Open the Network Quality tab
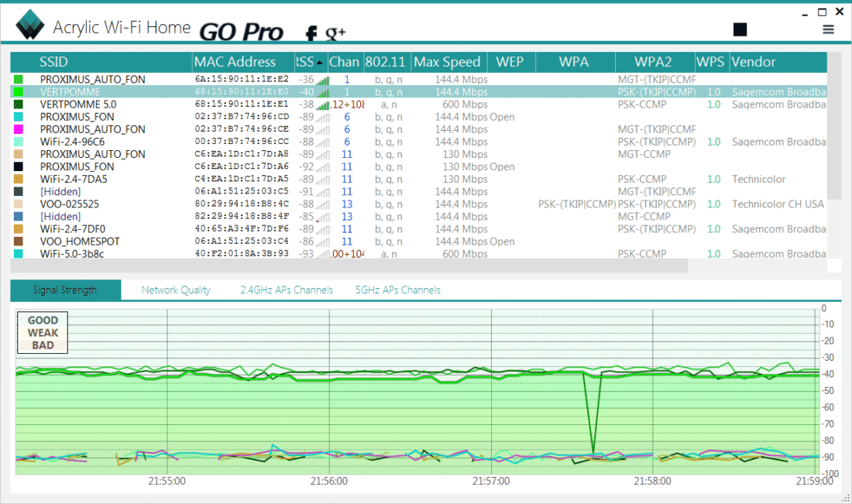The width and height of the screenshot is (852, 504). pos(176,290)
